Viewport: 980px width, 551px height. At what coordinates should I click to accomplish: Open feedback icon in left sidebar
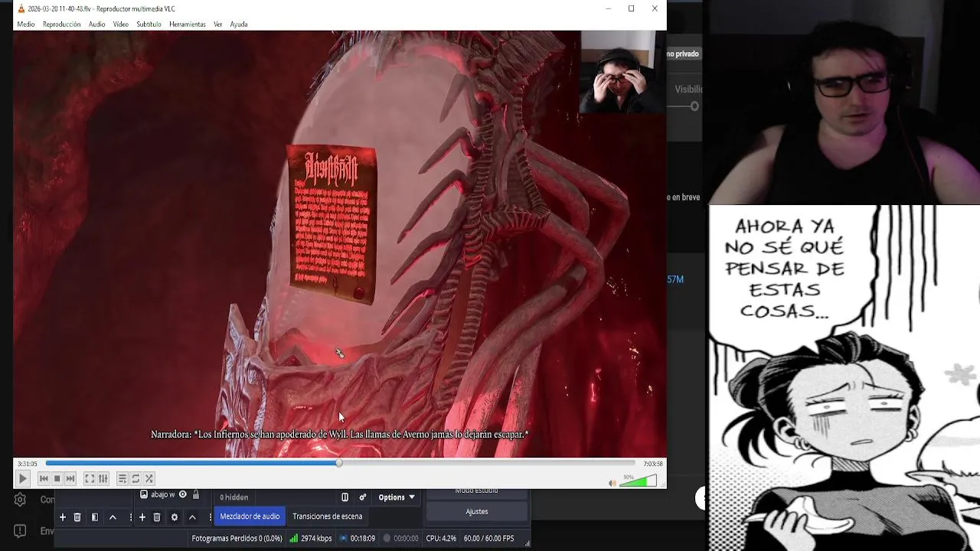point(20,531)
